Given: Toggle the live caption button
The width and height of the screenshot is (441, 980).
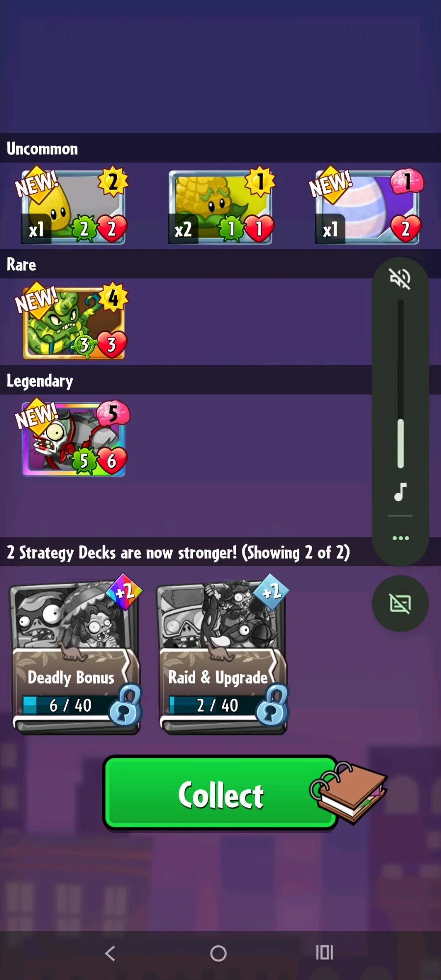Looking at the screenshot, I should pos(400,603).
